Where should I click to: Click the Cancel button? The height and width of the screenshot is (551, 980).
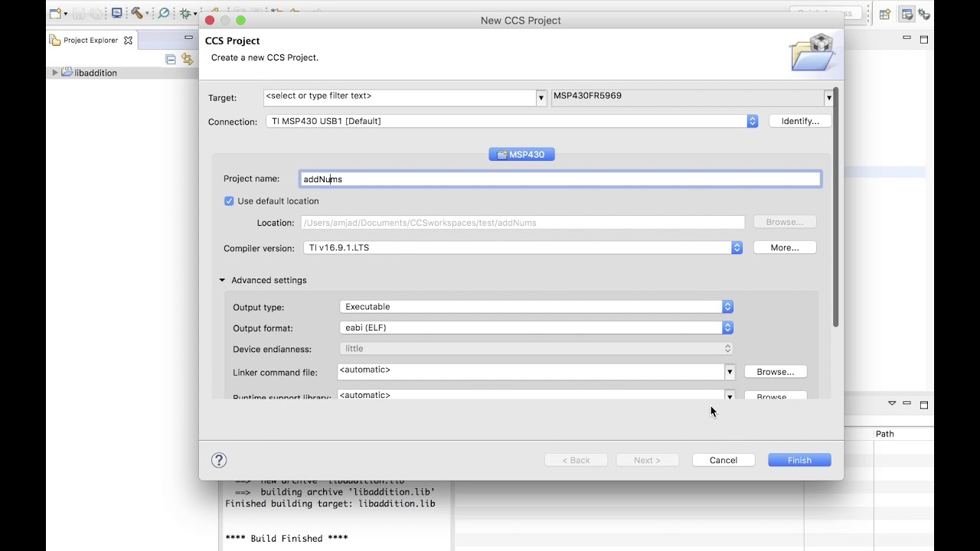click(724, 460)
